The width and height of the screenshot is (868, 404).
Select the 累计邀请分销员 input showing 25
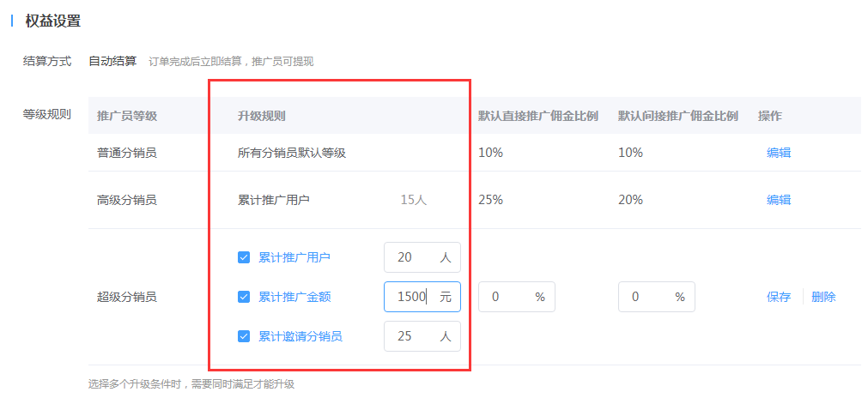click(x=412, y=336)
